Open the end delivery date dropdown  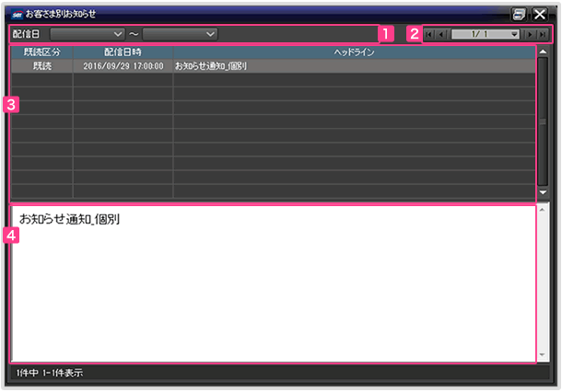(x=180, y=34)
